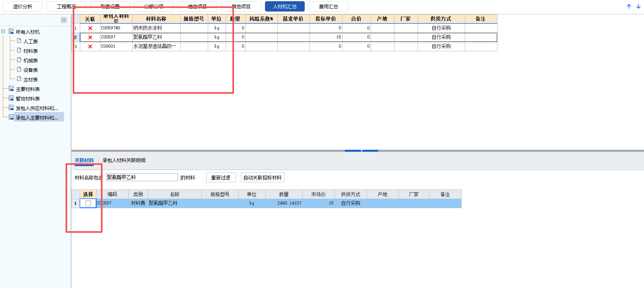Click the quantity cell 2480.14107
Image resolution: width=644 pixels, height=288 pixels.
[284, 203]
